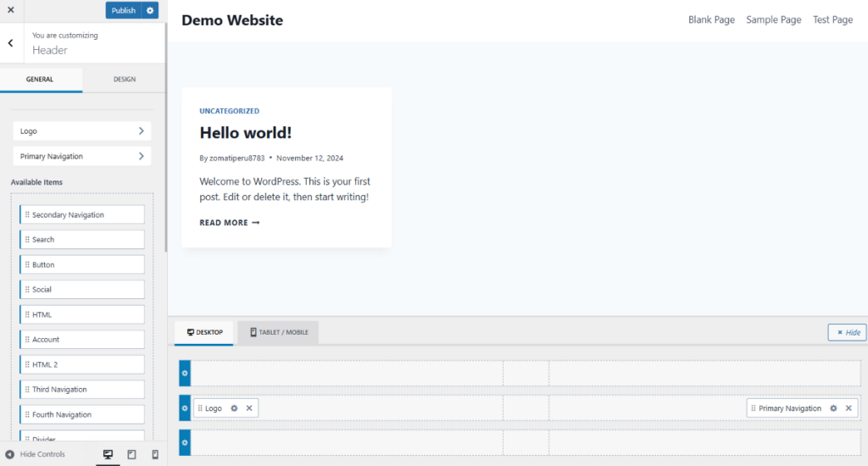Open the Sample Page menu link

[x=773, y=20]
